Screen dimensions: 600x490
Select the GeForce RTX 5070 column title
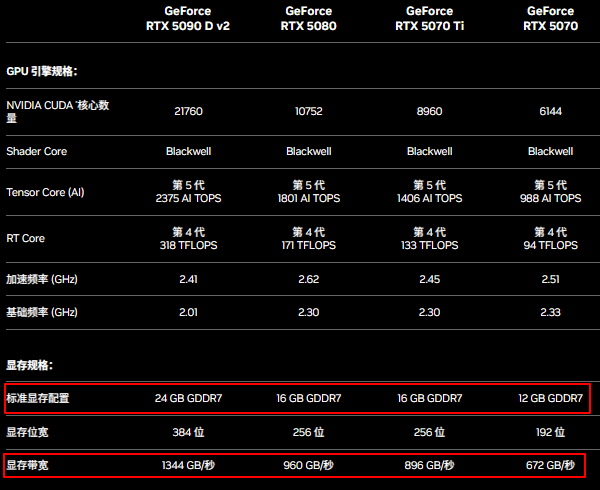tap(550, 19)
